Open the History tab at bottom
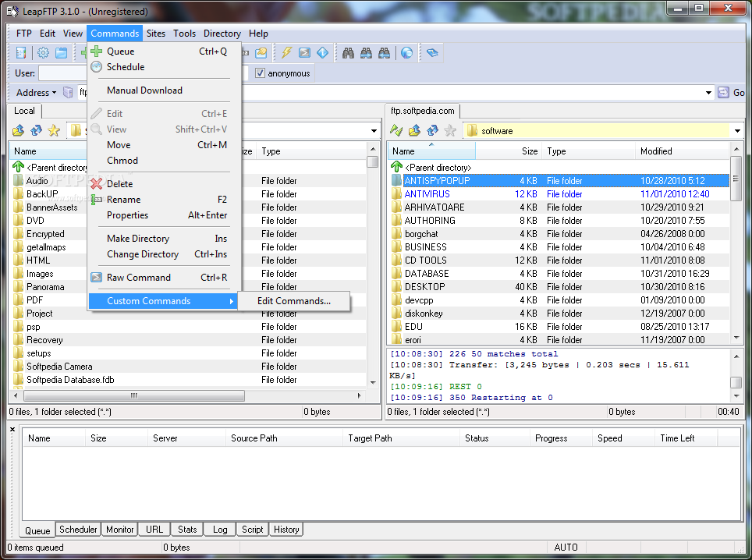Image resolution: width=752 pixels, height=560 pixels. (x=286, y=530)
